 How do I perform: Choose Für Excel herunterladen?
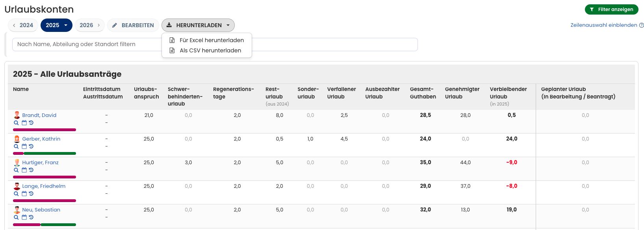[x=211, y=40]
